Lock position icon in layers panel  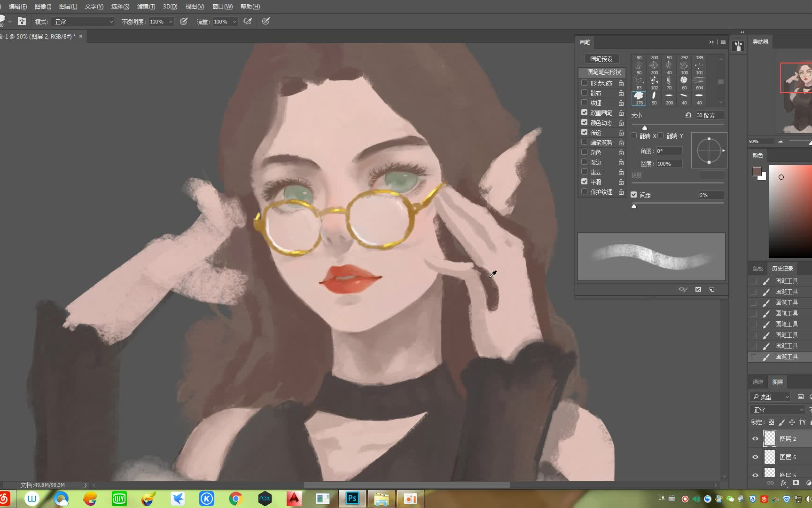tap(792, 422)
